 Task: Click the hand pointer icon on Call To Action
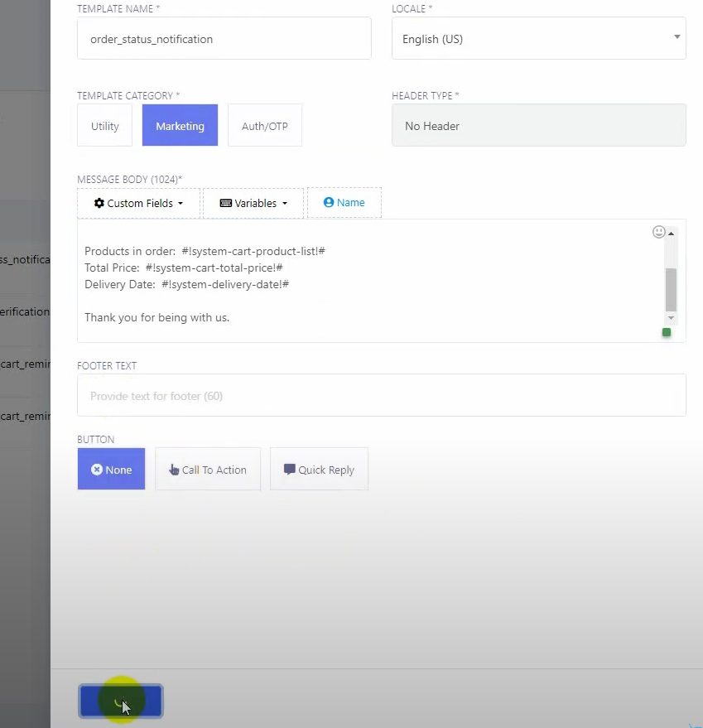pyautogui.click(x=174, y=470)
